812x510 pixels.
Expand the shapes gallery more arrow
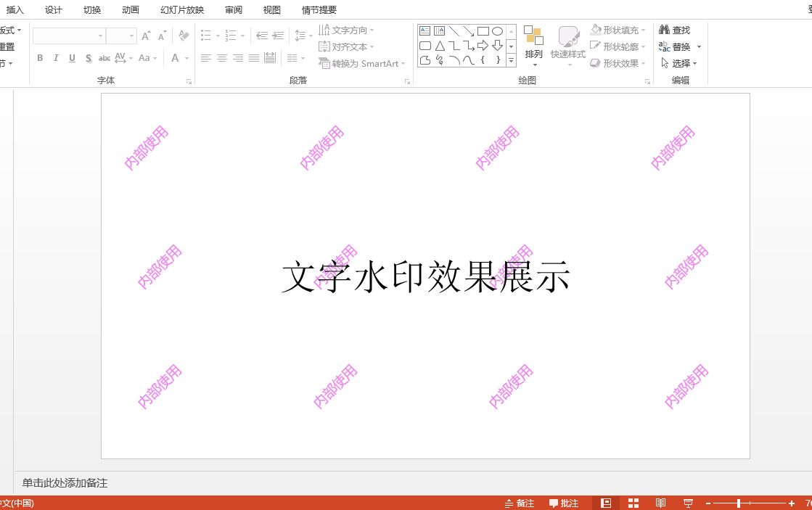[511, 61]
